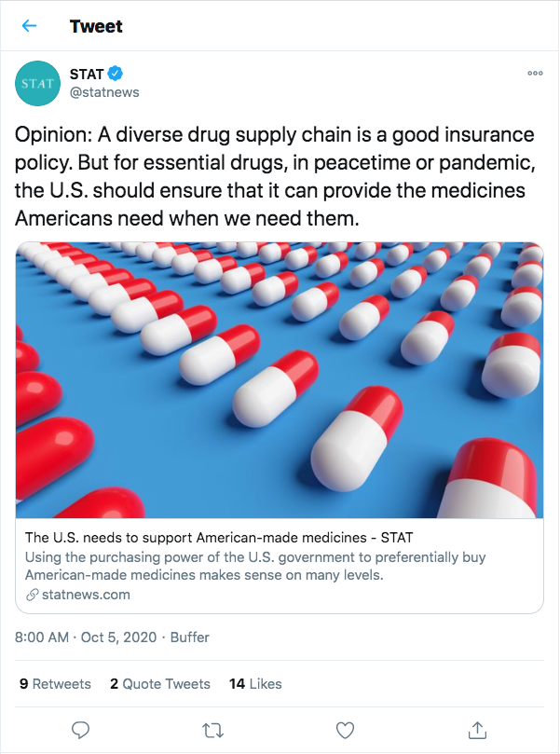This screenshot has height=754, width=560.
Task: Share the tweet via share icon
Action: tap(477, 728)
